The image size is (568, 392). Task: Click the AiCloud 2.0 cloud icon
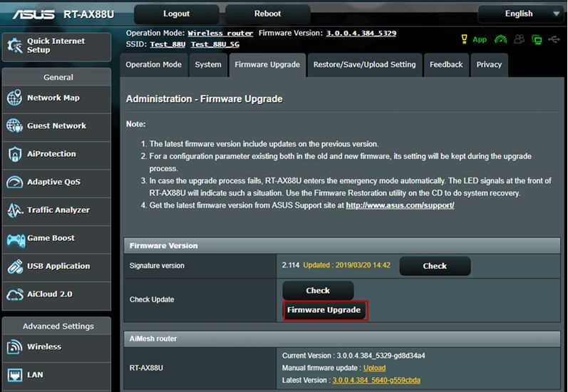[14, 294]
